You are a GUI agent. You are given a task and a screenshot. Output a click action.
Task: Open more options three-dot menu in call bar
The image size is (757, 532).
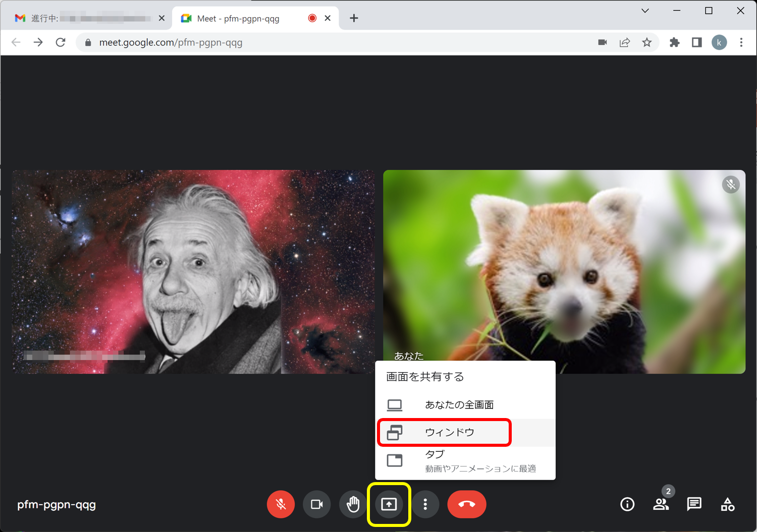(425, 504)
